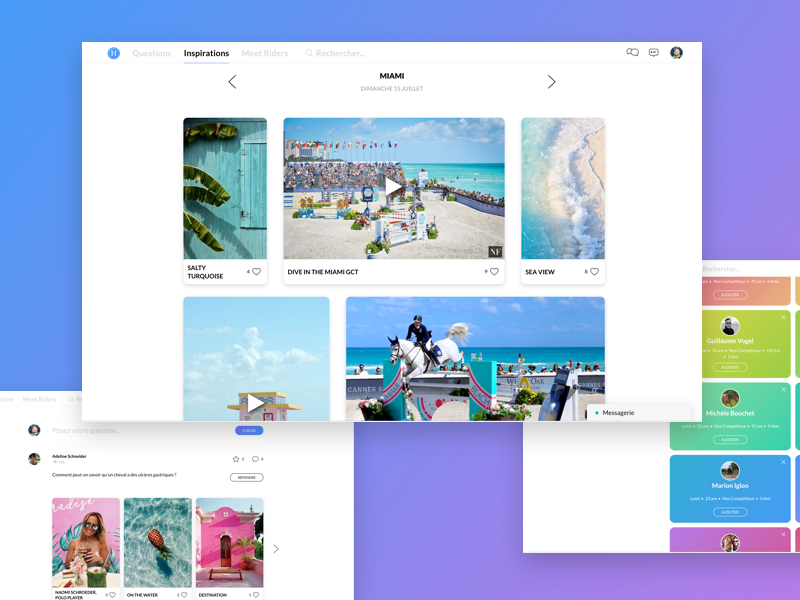
Task: Go to the Meet Riders tab
Action: pyautogui.click(x=264, y=53)
